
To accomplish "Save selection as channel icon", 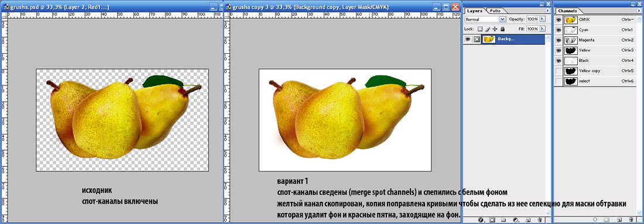I will pyautogui.click(x=606, y=219).
